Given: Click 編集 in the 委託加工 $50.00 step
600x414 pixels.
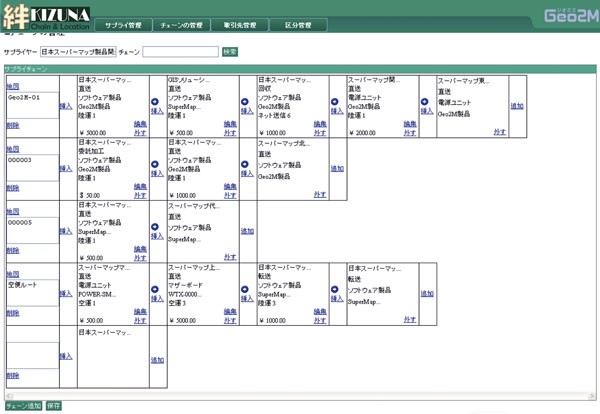Looking at the screenshot, I should (x=140, y=186).
